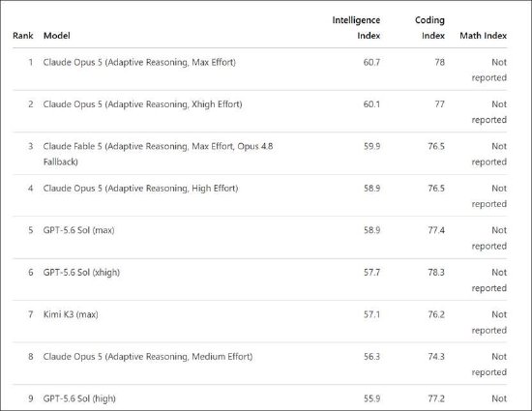532x411 pixels.
Task: Select Claude Opus 5 Medium Effort model name
Action: click(x=148, y=357)
